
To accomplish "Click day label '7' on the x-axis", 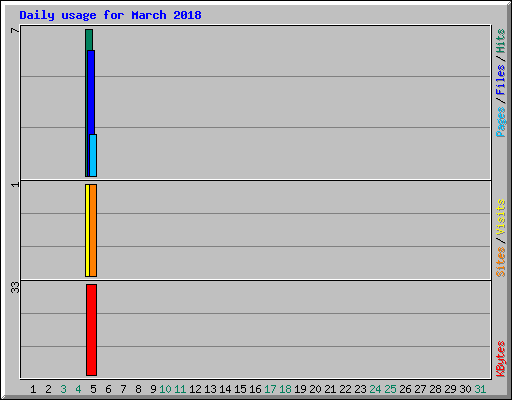I will (x=123, y=389).
